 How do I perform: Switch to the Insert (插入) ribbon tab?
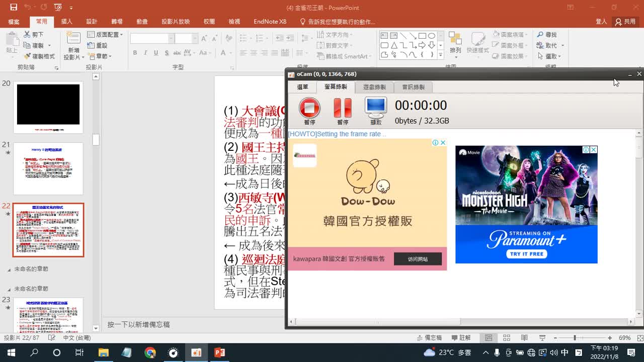[66, 22]
